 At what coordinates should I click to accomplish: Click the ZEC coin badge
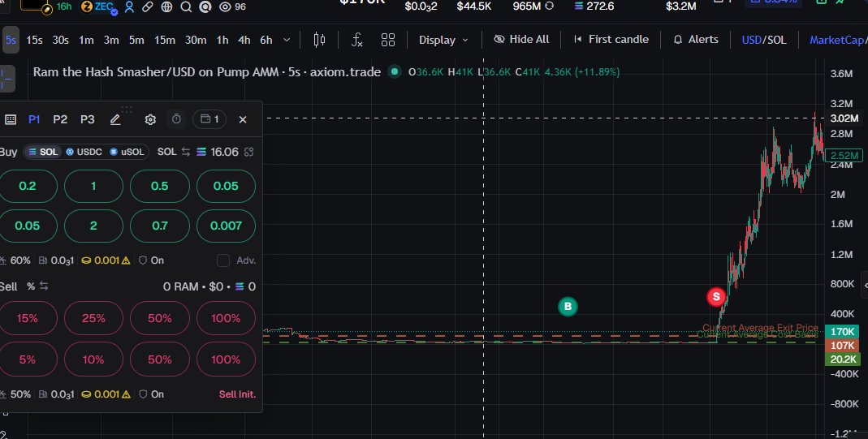[100, 6]
